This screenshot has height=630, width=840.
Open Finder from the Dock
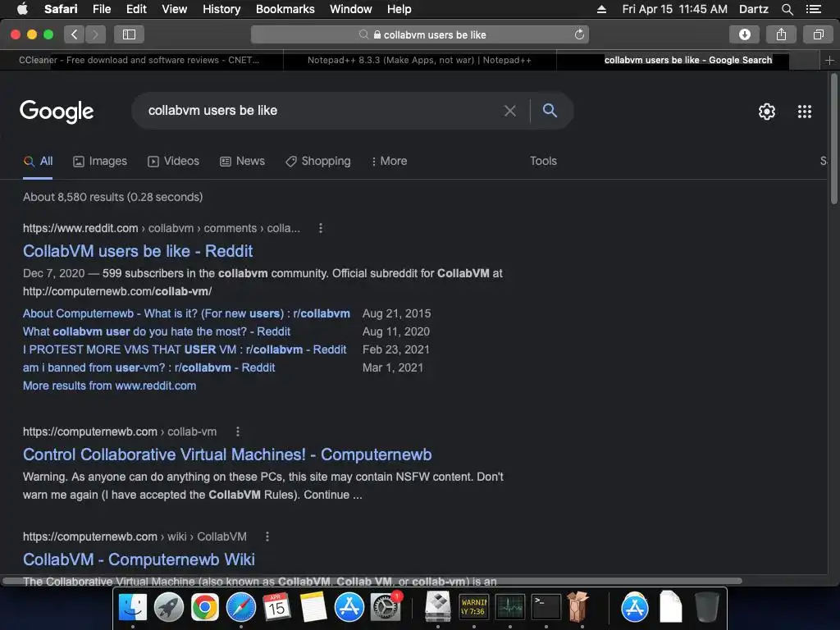pos(132,607)
